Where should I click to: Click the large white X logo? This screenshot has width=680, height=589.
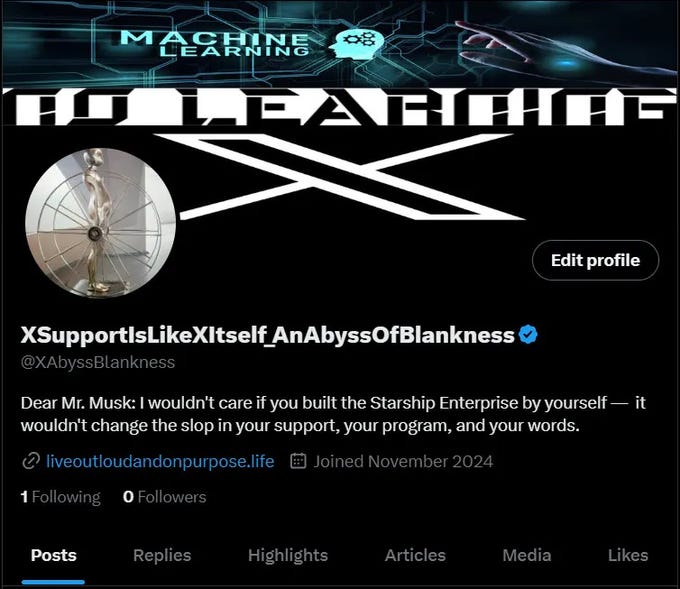tap(339, 176)
